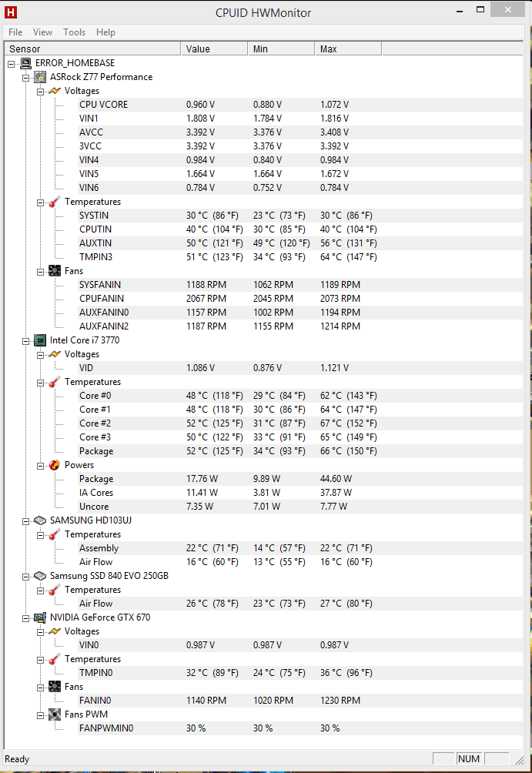Collapse the ASRock Z77 Performance node

click(25, 78)
